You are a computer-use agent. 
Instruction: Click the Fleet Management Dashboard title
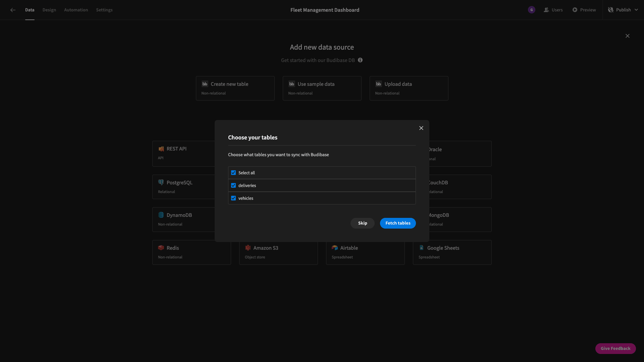(325, 10)
